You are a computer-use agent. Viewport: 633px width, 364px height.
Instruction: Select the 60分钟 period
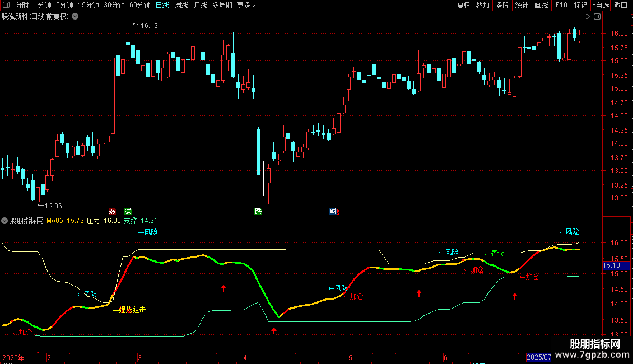coord(139,5)
